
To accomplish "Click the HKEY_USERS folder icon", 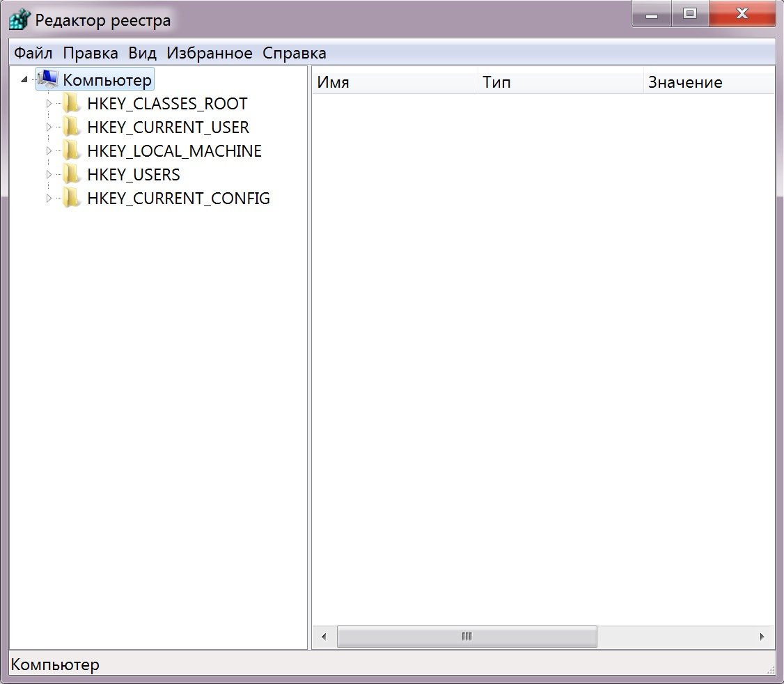I will click(71, 174).
